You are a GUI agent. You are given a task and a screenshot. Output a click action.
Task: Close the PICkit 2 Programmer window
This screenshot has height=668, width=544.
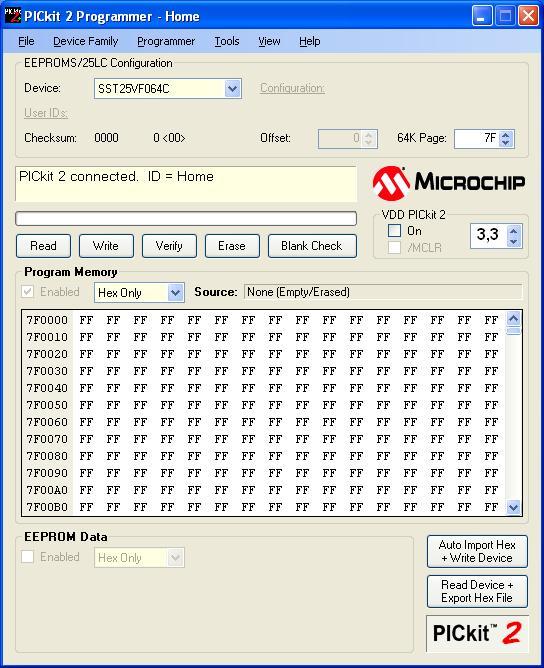[529, 16]
